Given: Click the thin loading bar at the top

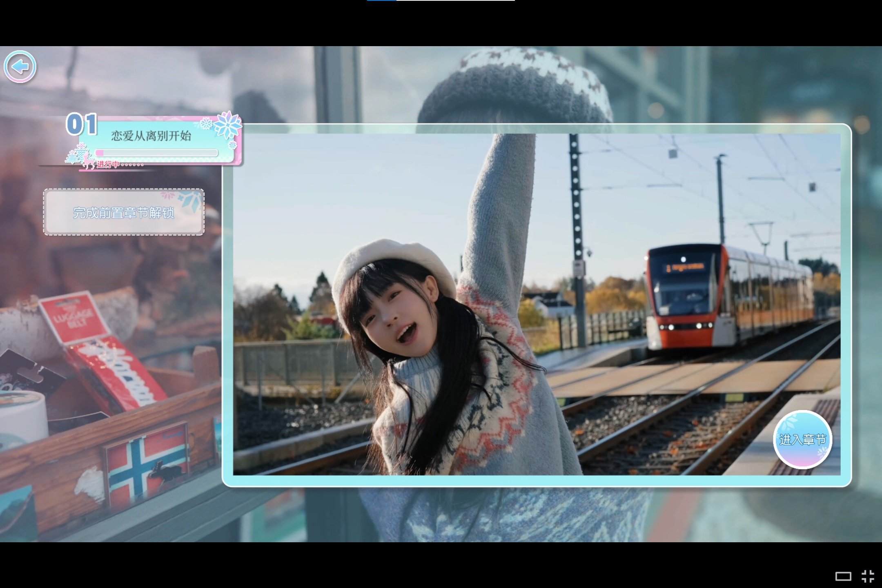Looking at the screenshot, I should [441, 0].
